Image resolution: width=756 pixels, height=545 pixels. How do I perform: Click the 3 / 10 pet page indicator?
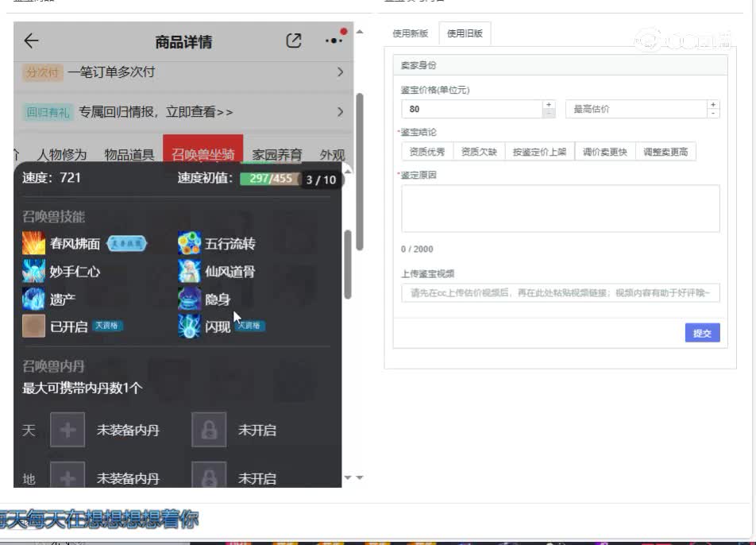tap(321, 180)
